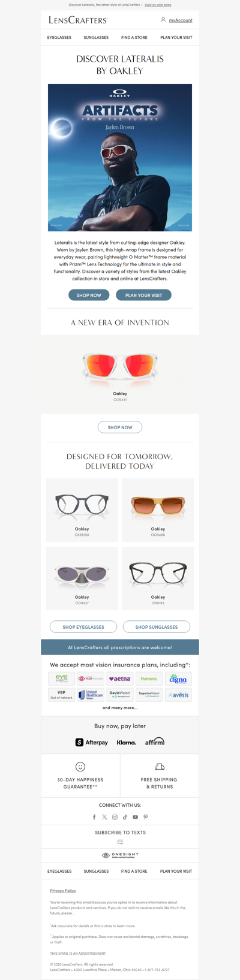Open the YouTube social icon
The image size is (240, 980).
(135, 817)
